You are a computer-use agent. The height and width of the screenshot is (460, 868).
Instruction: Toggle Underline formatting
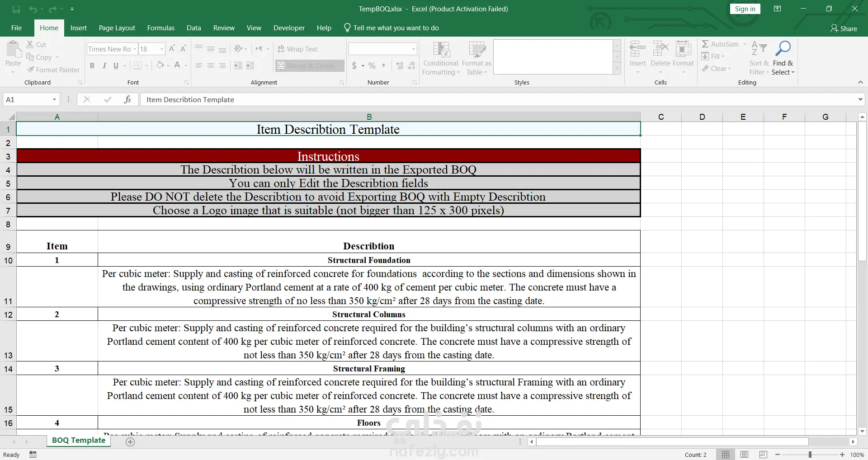click(x=116, y=66)
